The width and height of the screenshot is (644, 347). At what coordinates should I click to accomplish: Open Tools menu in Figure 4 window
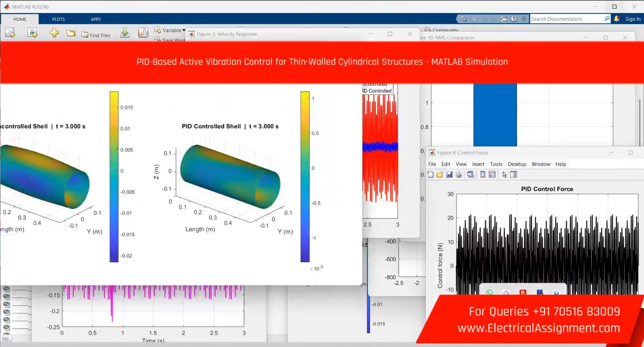point(496,164)
